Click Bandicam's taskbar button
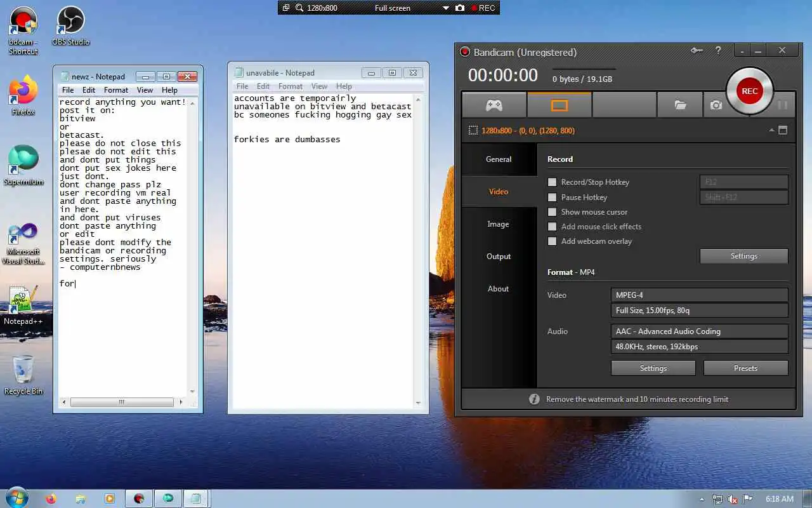Screen dimensions: 812x508 click(x=139, y=498)
